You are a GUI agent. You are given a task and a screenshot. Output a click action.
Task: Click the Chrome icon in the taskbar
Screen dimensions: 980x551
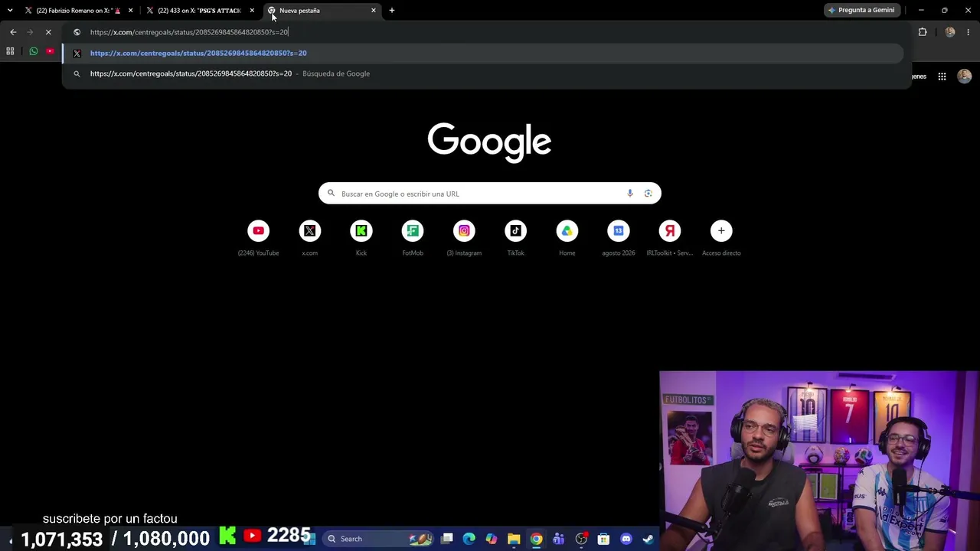point(537,539)
